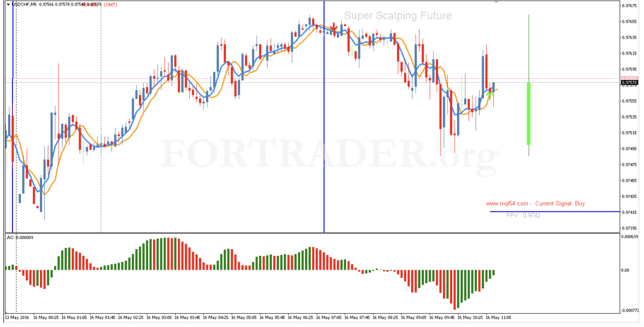The width and height of the screenshot is (644, 327).
Task: Click the 0.97675 price axis label
Action: click(x=629, y=6)
